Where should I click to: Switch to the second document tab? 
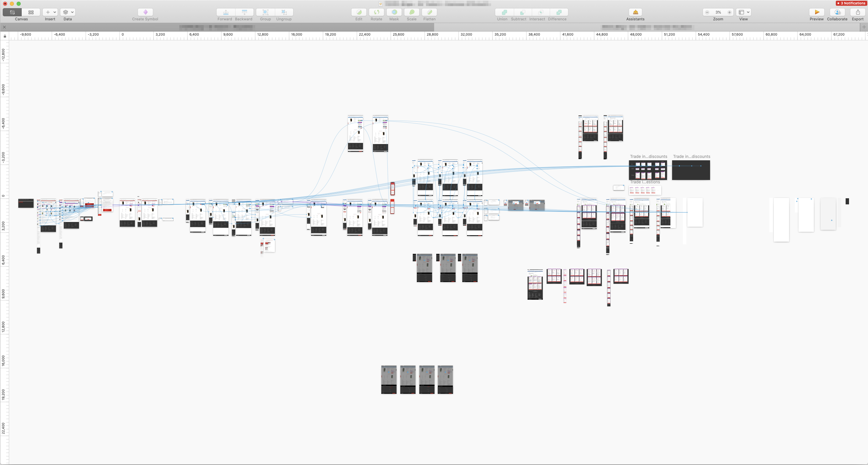(x=647, y=27)
